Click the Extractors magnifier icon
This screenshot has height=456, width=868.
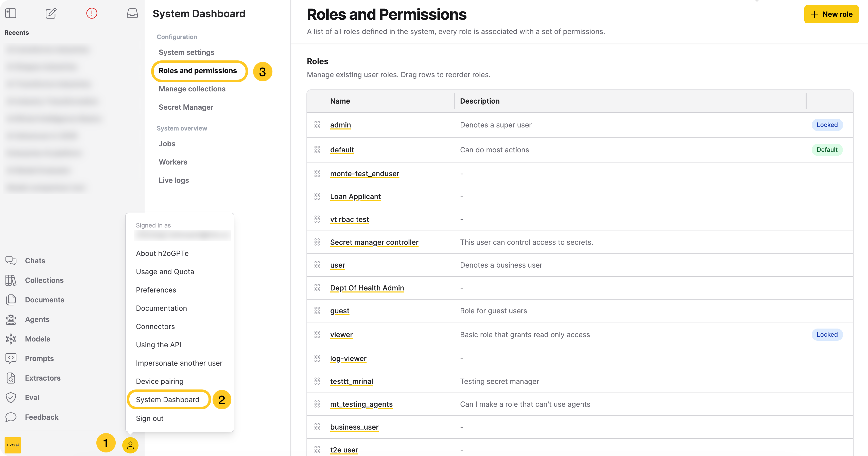pyautogui.click(x=11, y=378)
